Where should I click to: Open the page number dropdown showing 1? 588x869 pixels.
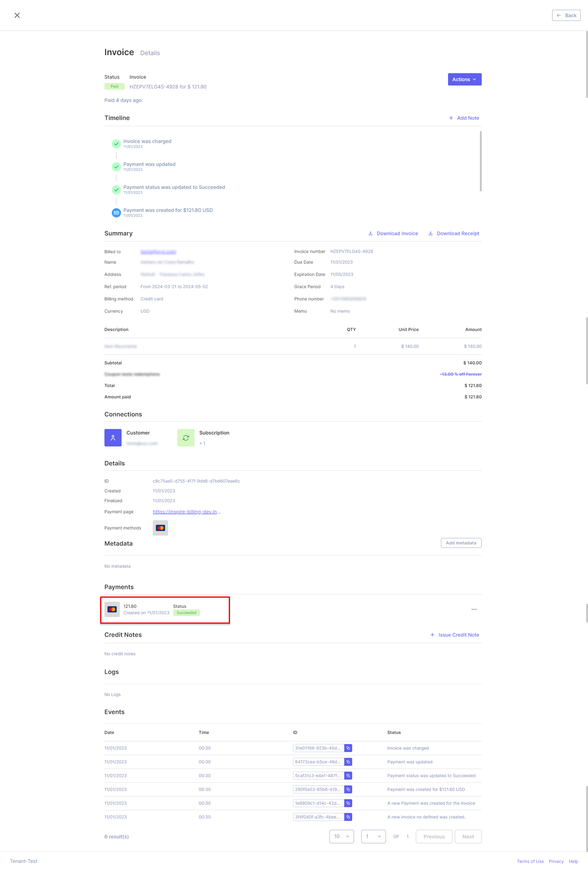(373, 837)
